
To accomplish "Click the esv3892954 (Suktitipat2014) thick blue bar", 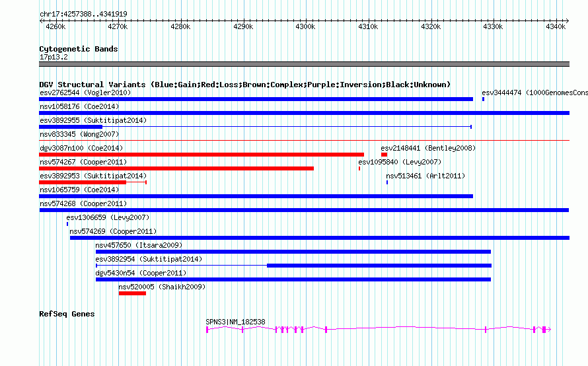I will click(x=379, y=266).
